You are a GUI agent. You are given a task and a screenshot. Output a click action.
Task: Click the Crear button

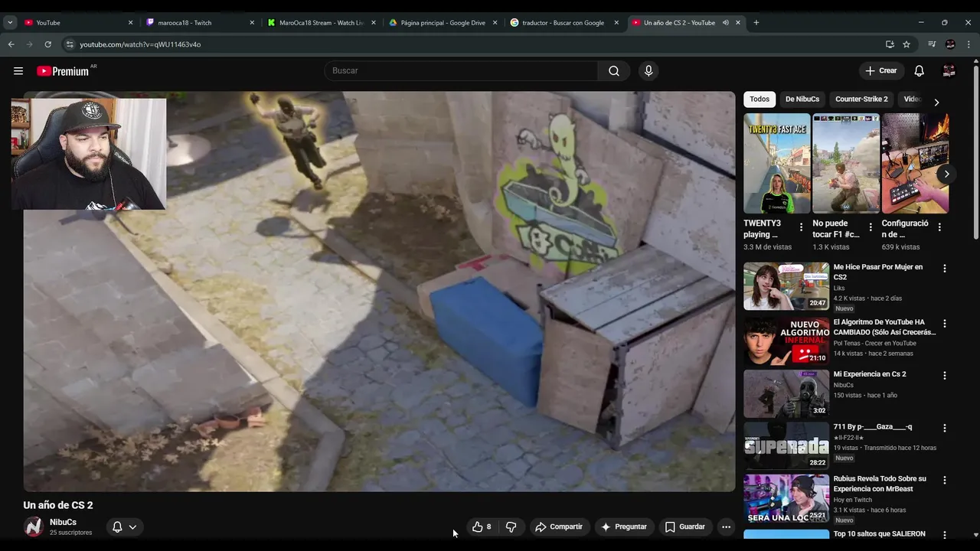[881, 71]
